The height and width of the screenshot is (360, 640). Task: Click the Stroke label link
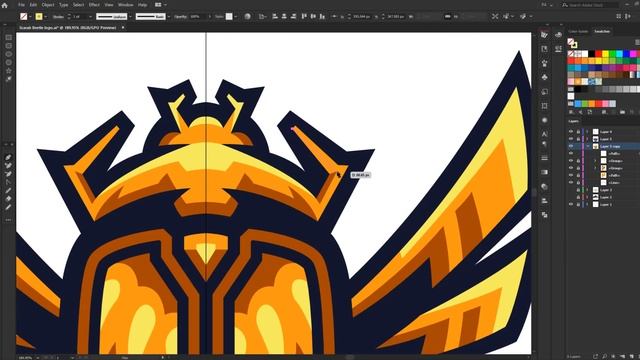pos(58,17)
